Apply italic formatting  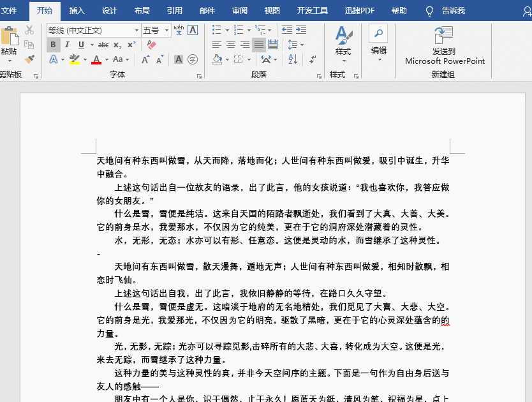click(x=68, y=45)
